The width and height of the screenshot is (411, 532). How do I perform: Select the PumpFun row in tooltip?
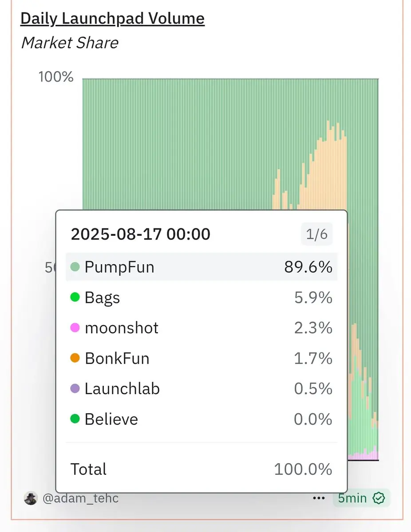(202, 267)
